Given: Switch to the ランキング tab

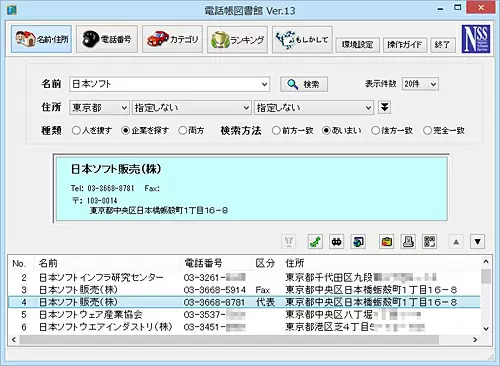Looking at the screenshot, I should click(237, 40).
